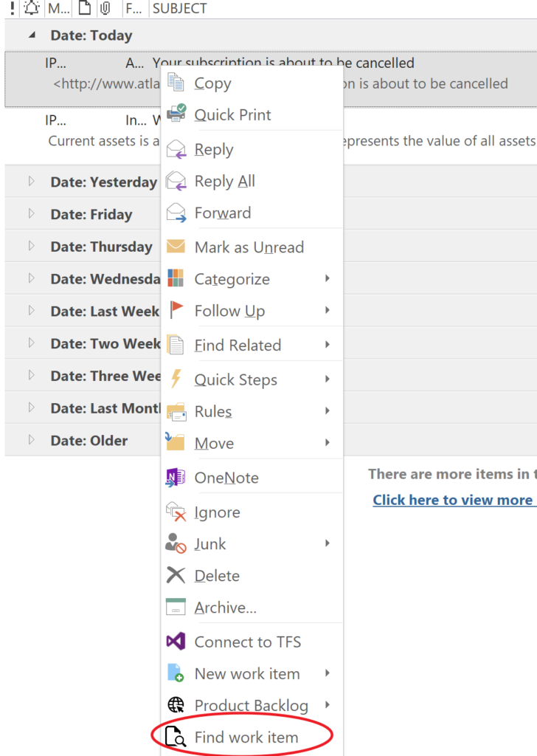This screenshot has width=537, height=756.
Task: Click the Find work item magnifier icon
Action: click(x=177, y=736)
